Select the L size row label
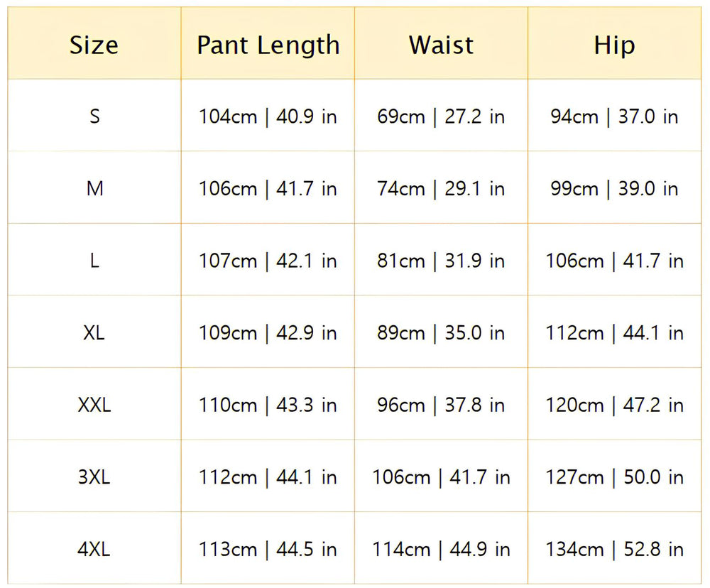Viewport: 710px width, 588px height. (x=94, y=261)
